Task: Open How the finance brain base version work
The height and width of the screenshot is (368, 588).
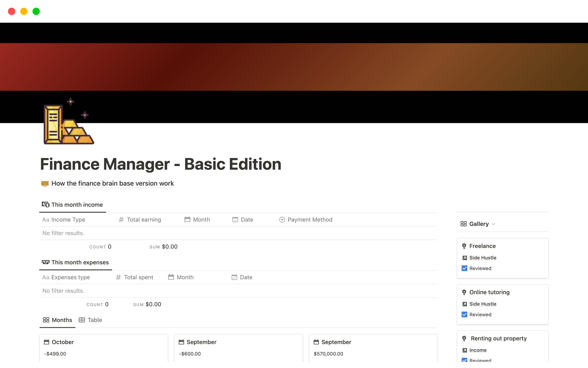Action: (x=112, y=183)
